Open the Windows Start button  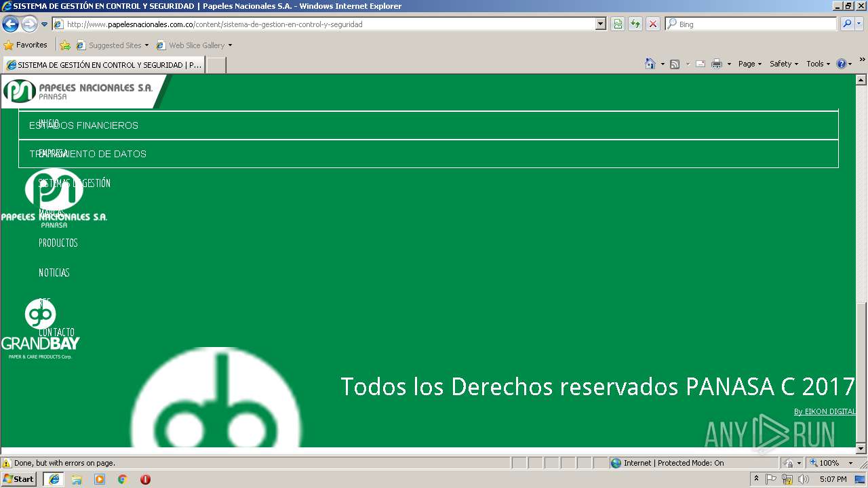point(19,479)
